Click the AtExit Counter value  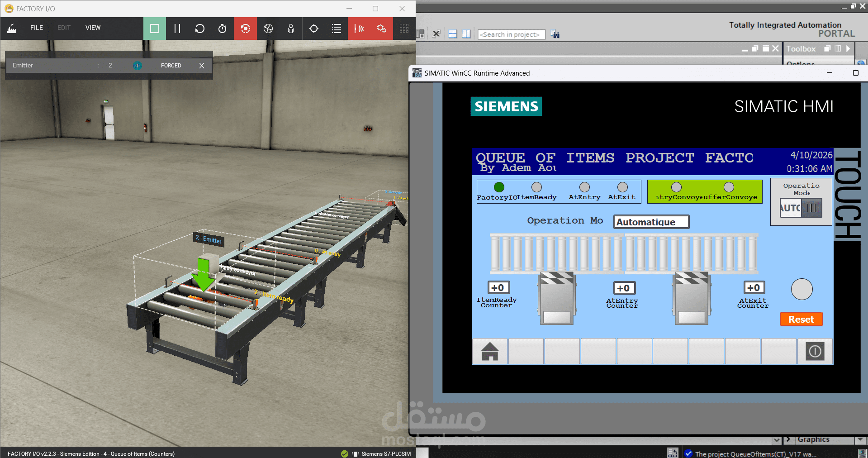[x=754, y=287]
